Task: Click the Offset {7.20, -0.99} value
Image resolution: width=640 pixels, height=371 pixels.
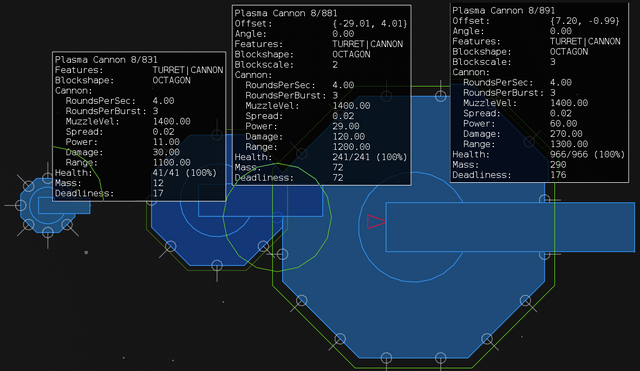Action: (584, 21)
